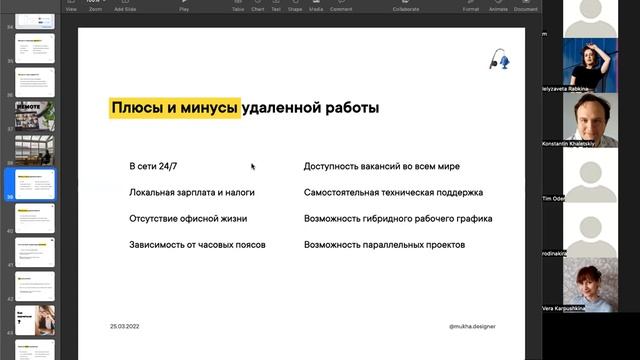
Task: Select slide 38 office photo thumbnail
Action: [35, 150]
